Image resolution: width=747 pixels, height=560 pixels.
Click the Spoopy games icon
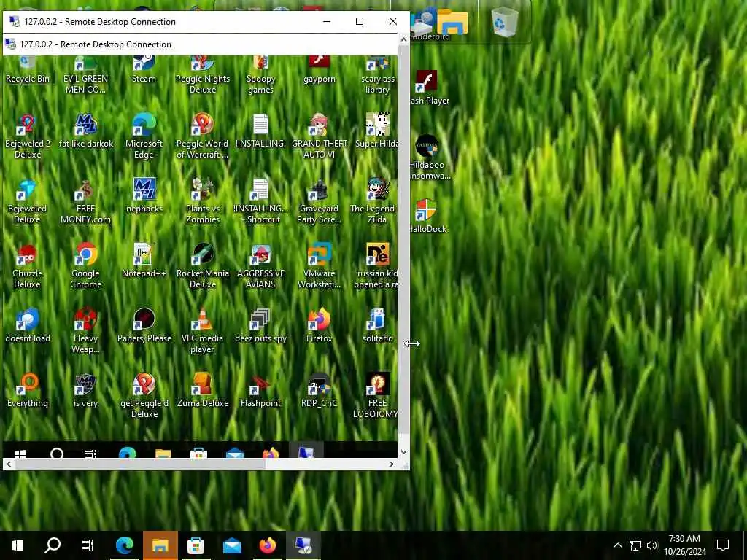coord(260,75)
